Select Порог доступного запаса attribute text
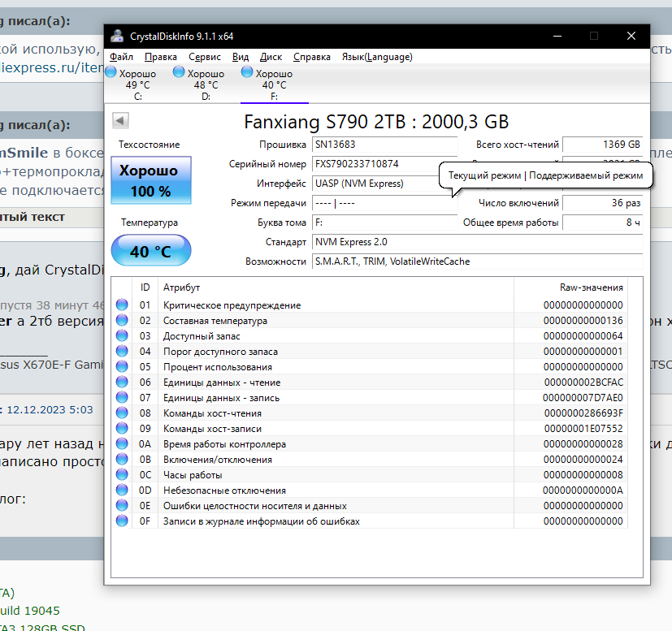Screen dimensions: 672x631 click(x=220, y=352)
